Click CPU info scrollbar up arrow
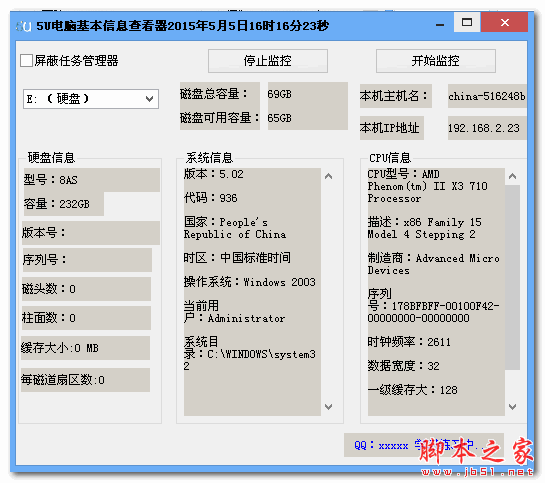 pyautogui.click(x=512, y=177)
